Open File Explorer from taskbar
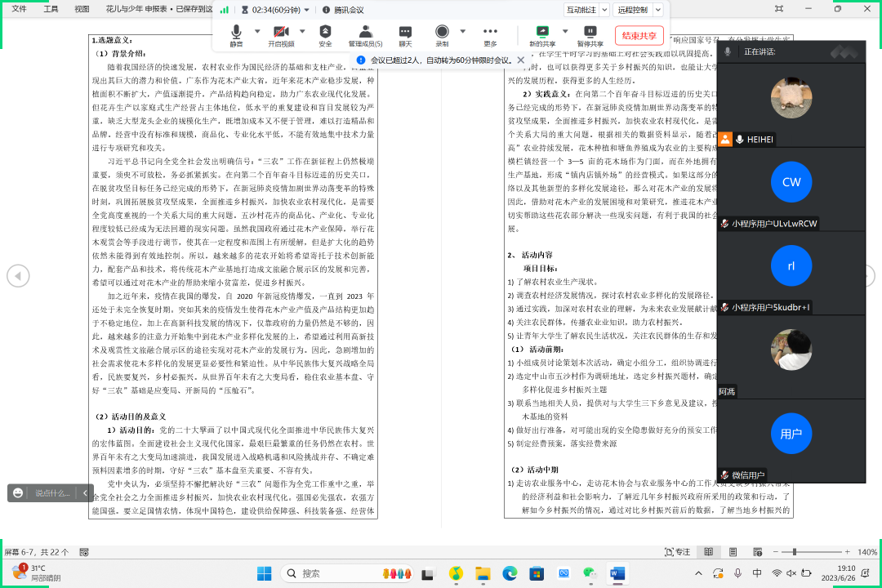This screenshot has width=882, height=588. coord(483,573)
